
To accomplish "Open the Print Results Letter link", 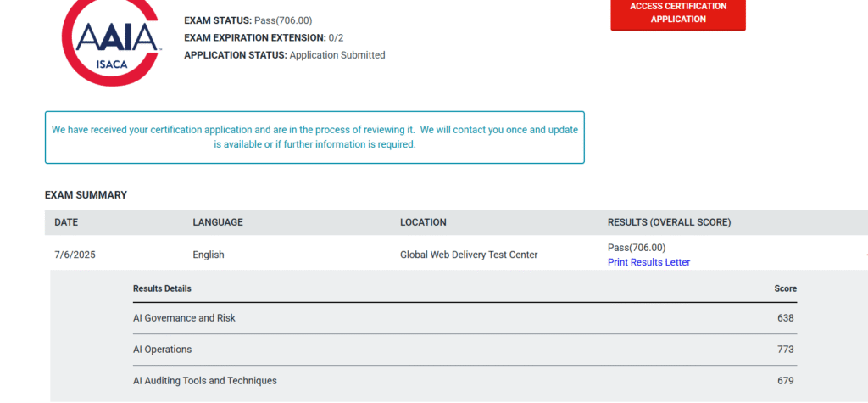I will pyautogui.click(x=648, y=262).
